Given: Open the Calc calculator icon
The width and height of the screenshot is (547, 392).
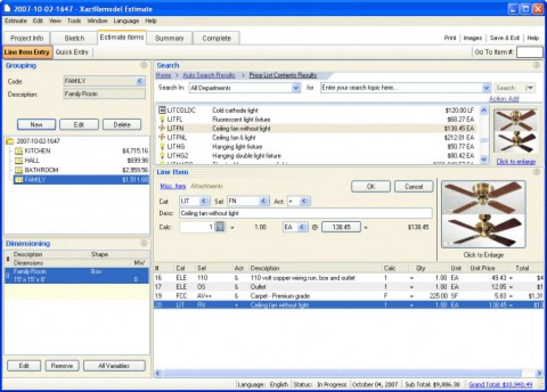Looking at the screenshot, I should coord(220,227).
